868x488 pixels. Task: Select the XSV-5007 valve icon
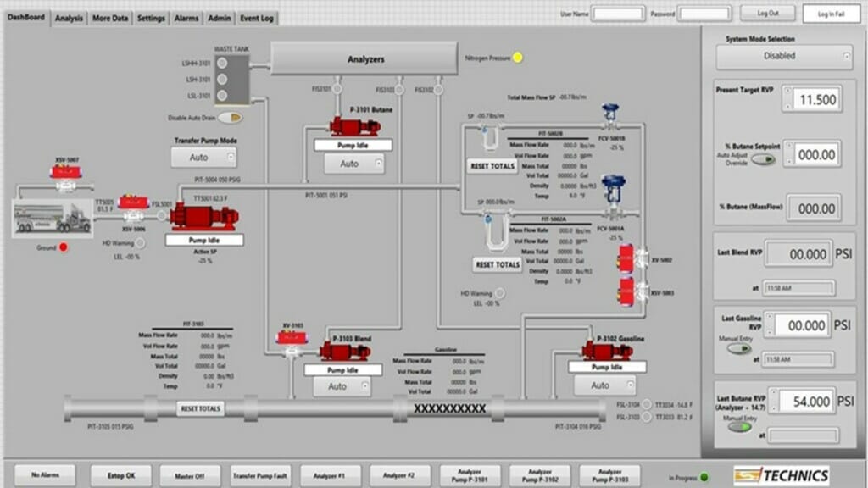[65, 173]
